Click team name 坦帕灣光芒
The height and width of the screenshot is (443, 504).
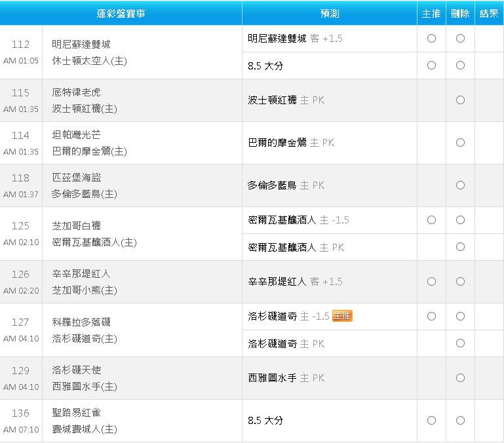(76, 135)
